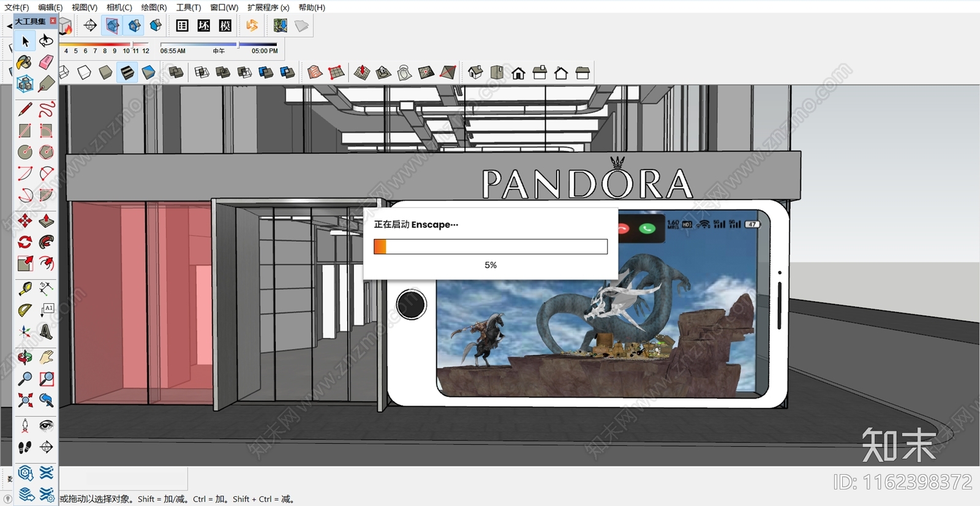Click the Add Location map icon

coord(281,25)
